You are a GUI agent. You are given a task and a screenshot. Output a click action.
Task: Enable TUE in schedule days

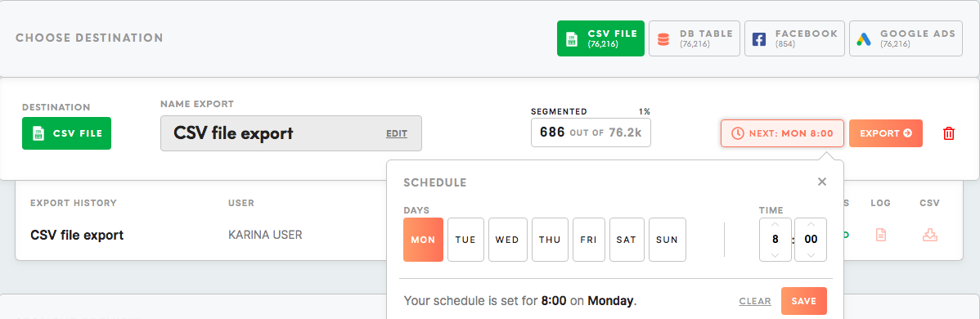[x=465, y=240]
